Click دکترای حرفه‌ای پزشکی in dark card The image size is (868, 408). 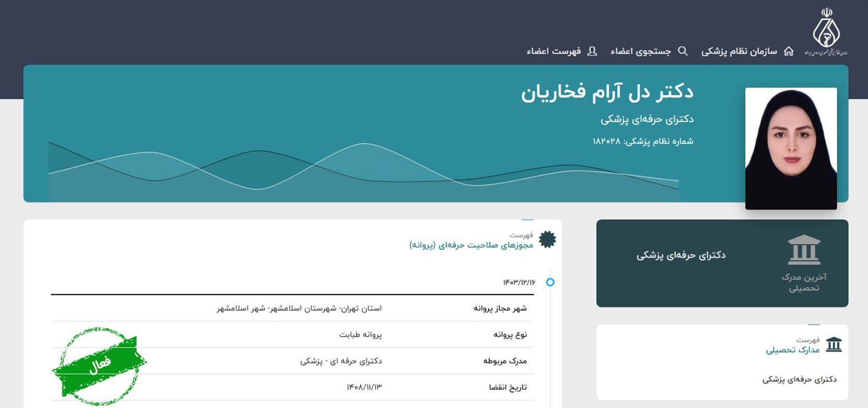[681, 255]
